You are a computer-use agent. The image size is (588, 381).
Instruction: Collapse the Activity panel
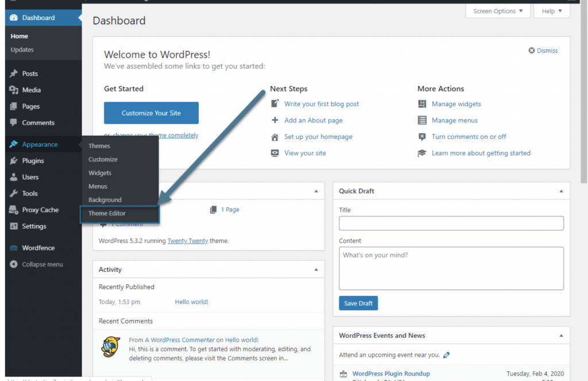click(x=316, y=270)
